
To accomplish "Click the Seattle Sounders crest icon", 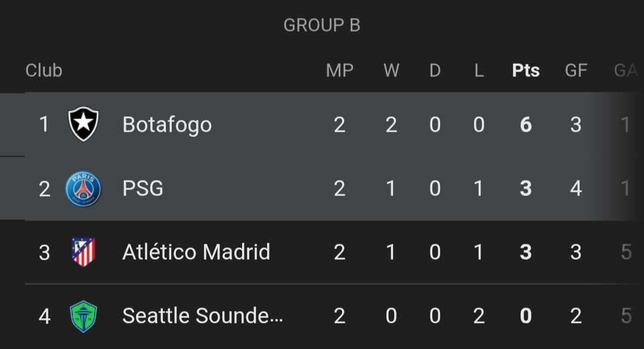I will coord(83,316).
